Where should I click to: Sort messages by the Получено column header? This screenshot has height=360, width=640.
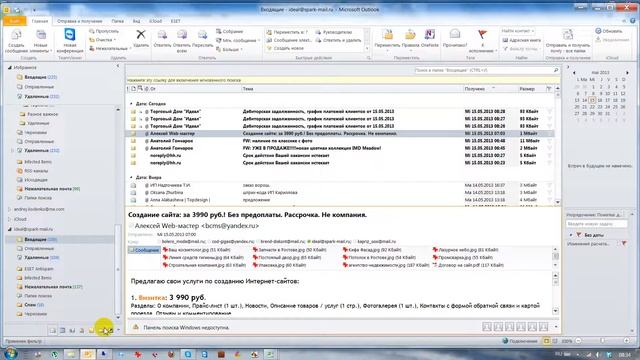click(490, 89)
